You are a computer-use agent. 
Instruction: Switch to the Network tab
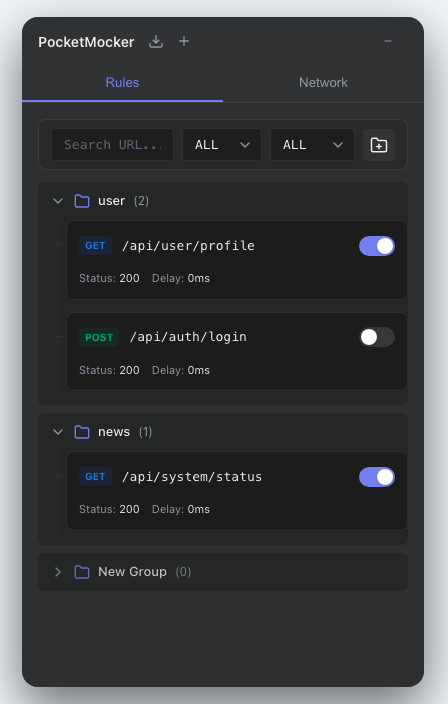[x=323, y=83]
